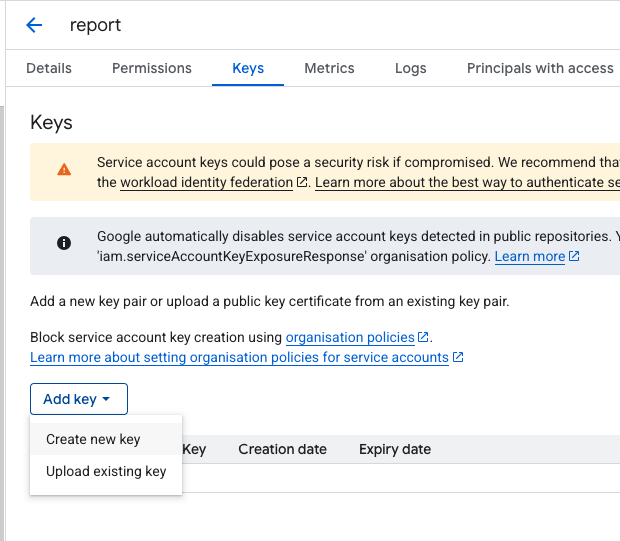Click external-link icon after organisation policies
Screen dimensions: 620x541
(423, 338)
